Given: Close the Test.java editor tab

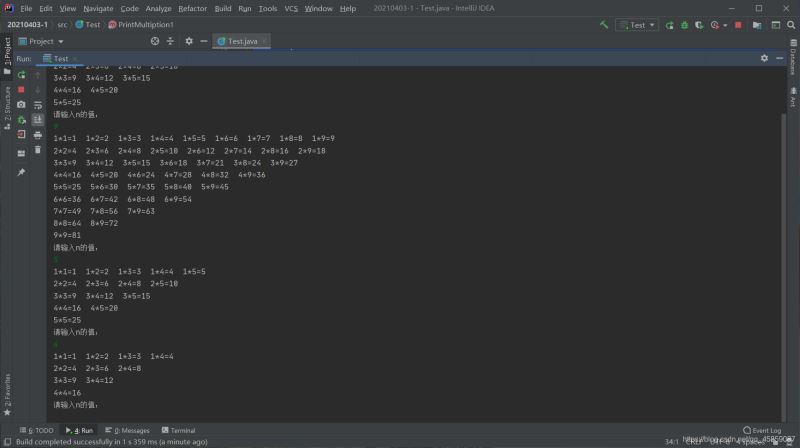Looking at the screenshot, I should [264, 41].
